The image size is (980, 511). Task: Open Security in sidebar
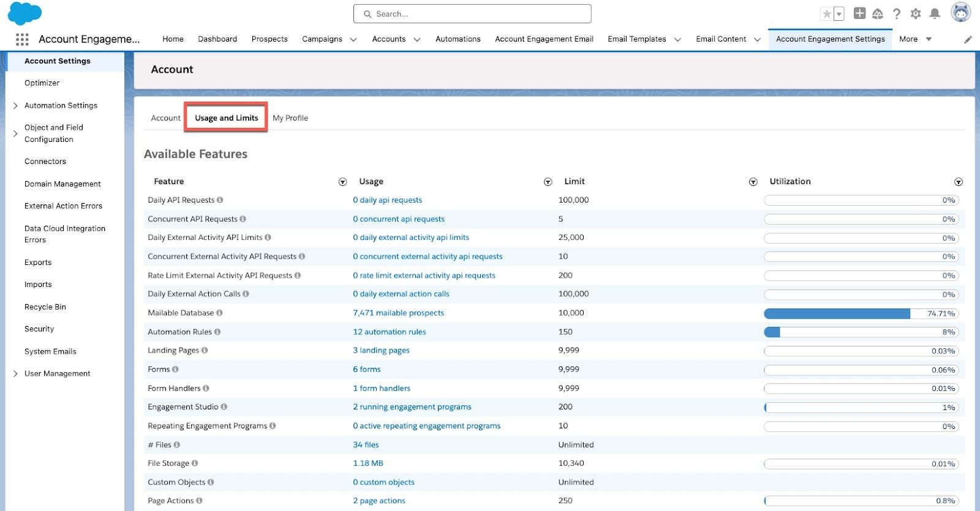click(x=39, y=329)
